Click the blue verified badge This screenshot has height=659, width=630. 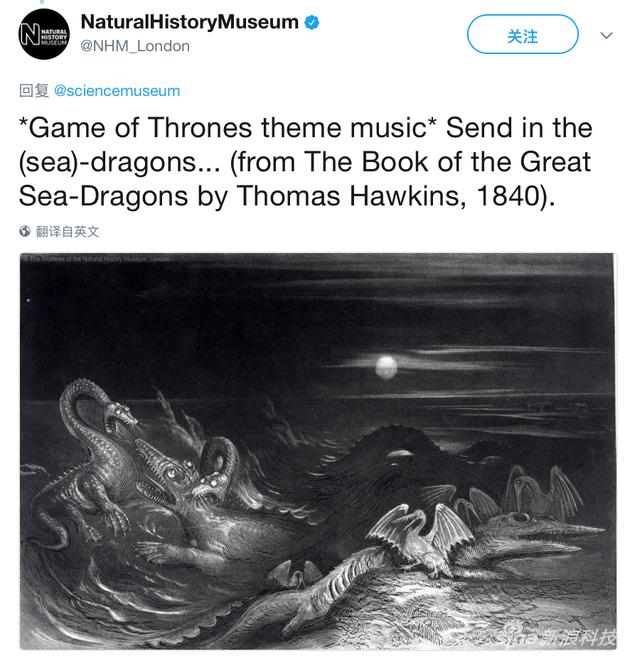(311, 22)
